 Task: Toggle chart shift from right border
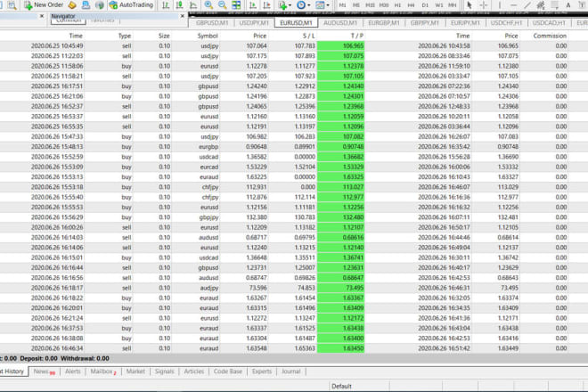click(x=267, y=4)
